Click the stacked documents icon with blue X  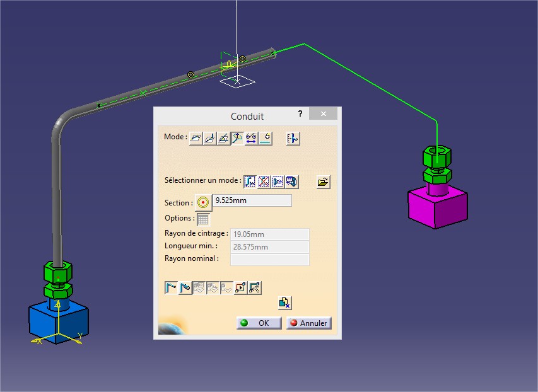tap(284, 303)
